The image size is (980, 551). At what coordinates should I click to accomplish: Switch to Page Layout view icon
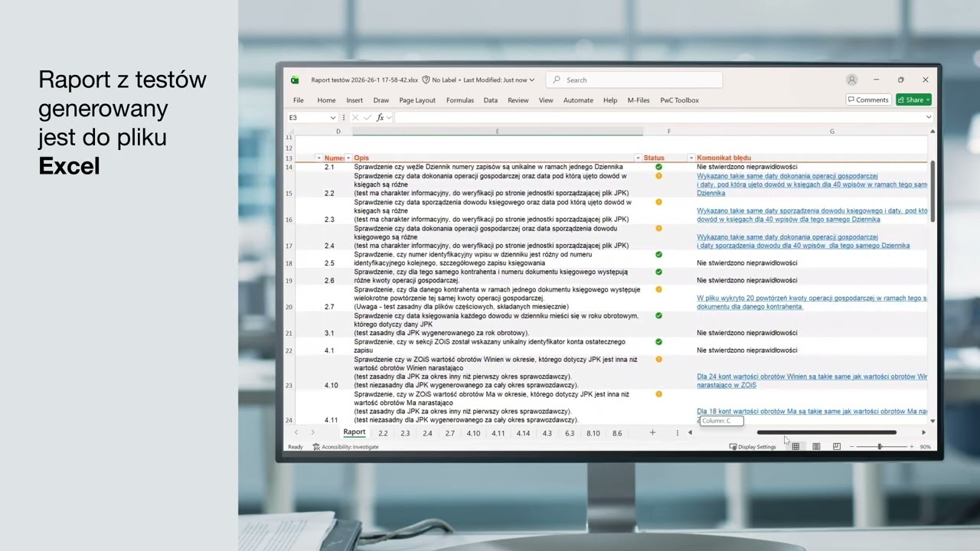pyautogui.click(x=816, y=447)
